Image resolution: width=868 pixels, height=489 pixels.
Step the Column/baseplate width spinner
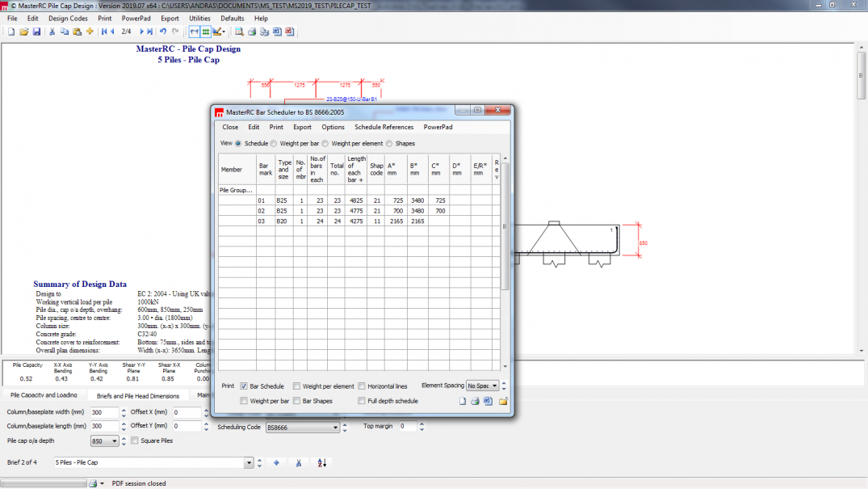click(x=124, y=412)
